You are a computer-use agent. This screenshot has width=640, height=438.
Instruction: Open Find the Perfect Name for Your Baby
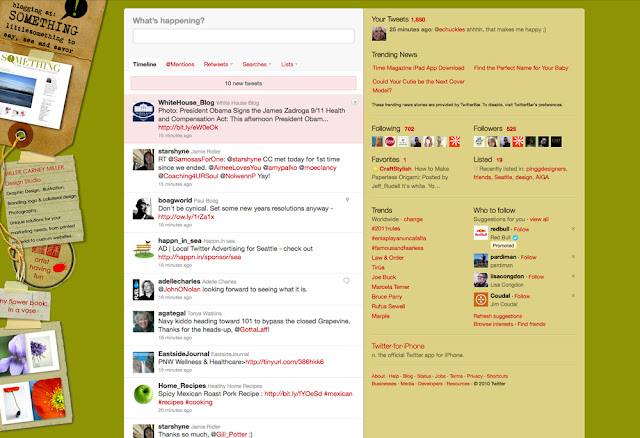[x=521, y=68]
